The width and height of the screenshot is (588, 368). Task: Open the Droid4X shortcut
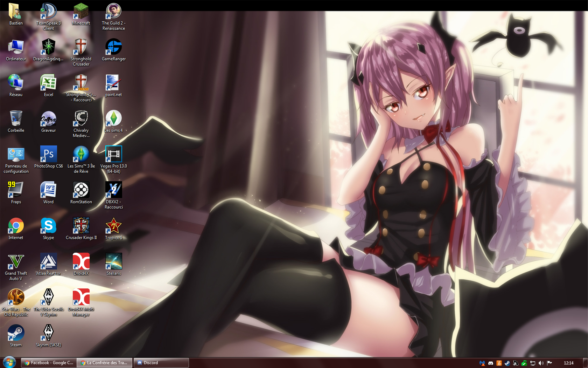click(81, 265)
